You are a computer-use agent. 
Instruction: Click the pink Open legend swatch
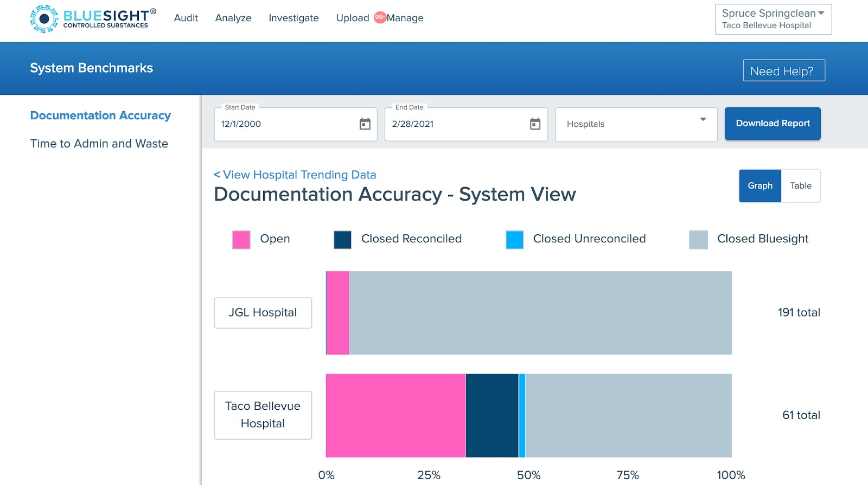pos(241,240)
